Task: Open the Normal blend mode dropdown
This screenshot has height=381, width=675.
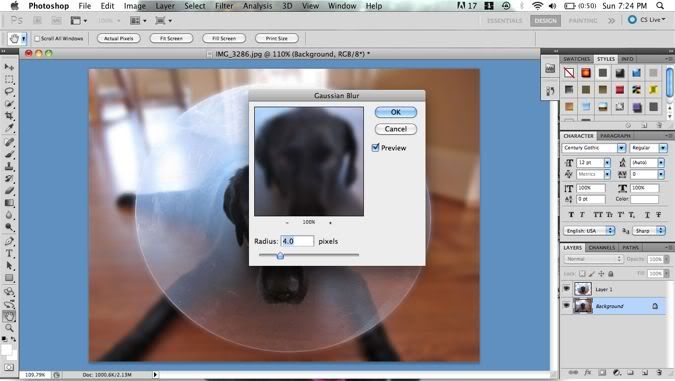Action: (594, 259)
